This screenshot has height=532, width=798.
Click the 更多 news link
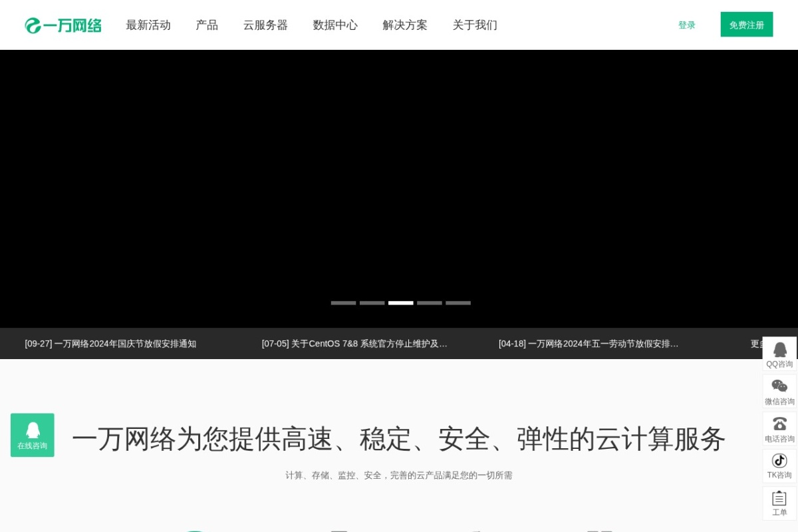pos(757,344)
